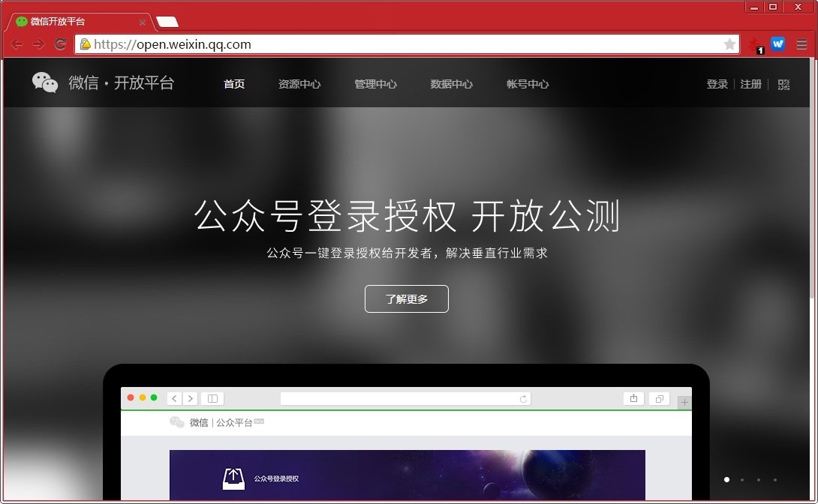Click the 注册 link
Screen dimensions: 818x504
751,84
